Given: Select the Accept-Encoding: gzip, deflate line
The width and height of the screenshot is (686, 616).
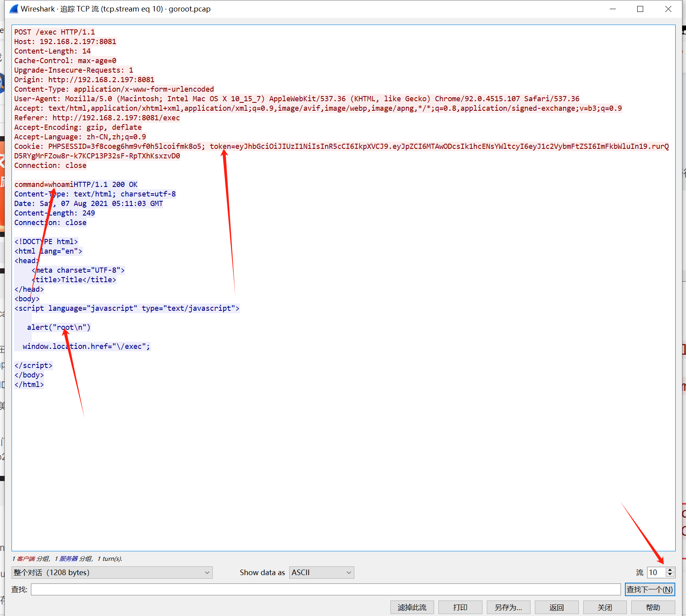Looking at the screenshot, I should coord(78,127).
